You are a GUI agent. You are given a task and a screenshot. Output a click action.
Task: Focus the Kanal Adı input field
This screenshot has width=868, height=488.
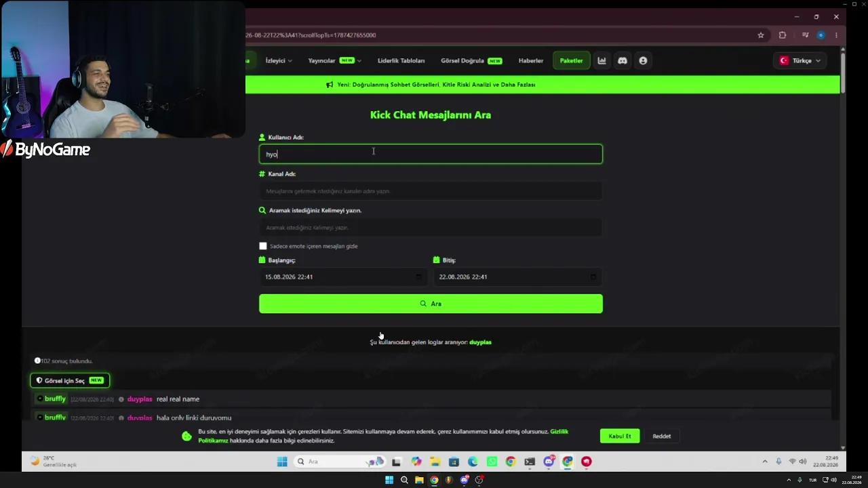(431, 191)
